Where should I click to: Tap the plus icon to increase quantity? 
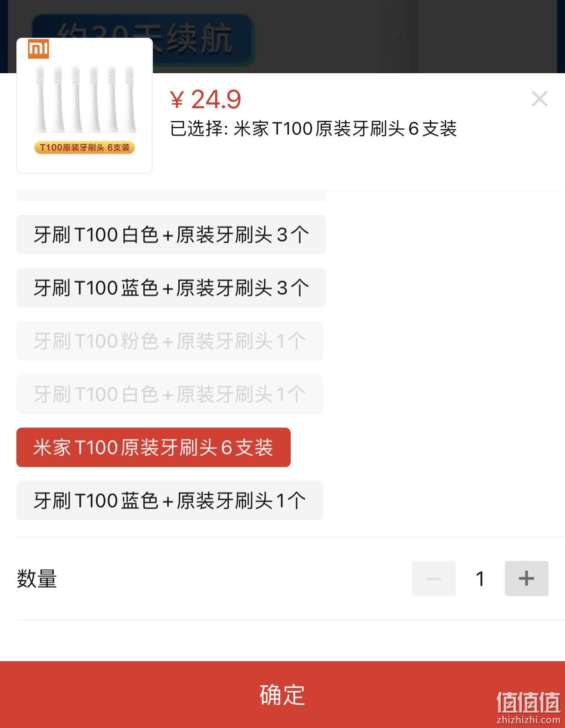(526, 578)
